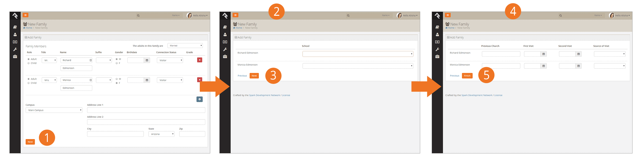Open the Hello Alisha menu on the School screen
The image size is (644, 166).
click(407, 15)
